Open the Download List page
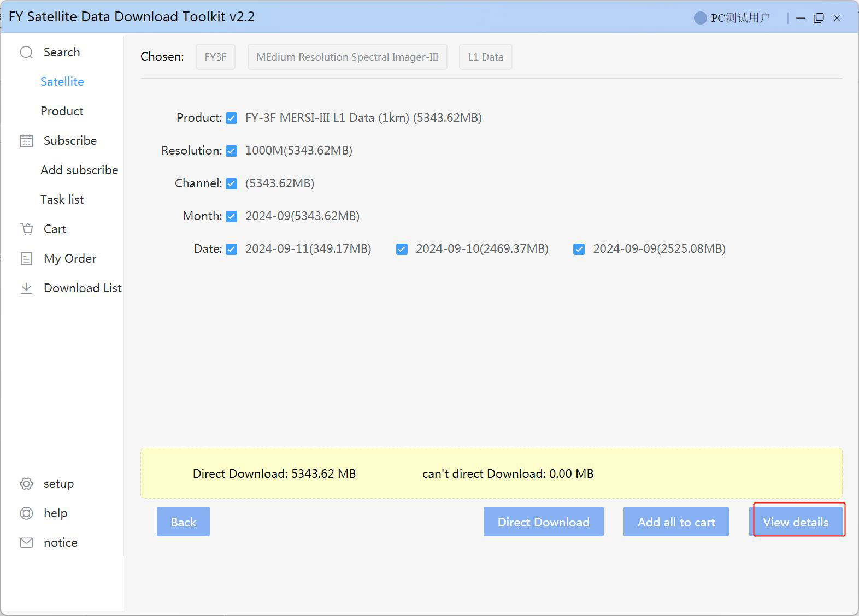The width and height of the screenshot is (859, 616). pyautogui.click(x=83, y=288)
